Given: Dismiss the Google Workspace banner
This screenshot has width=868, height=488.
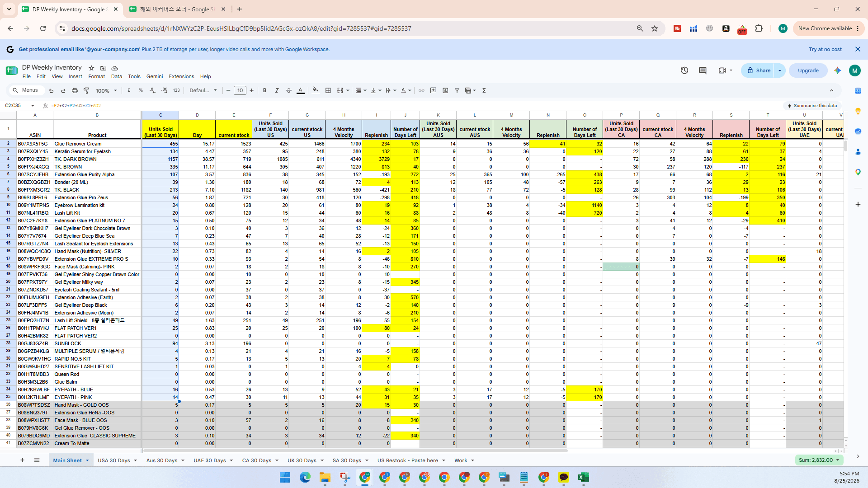Looking at the screenshot, I should tap(858, 49).
